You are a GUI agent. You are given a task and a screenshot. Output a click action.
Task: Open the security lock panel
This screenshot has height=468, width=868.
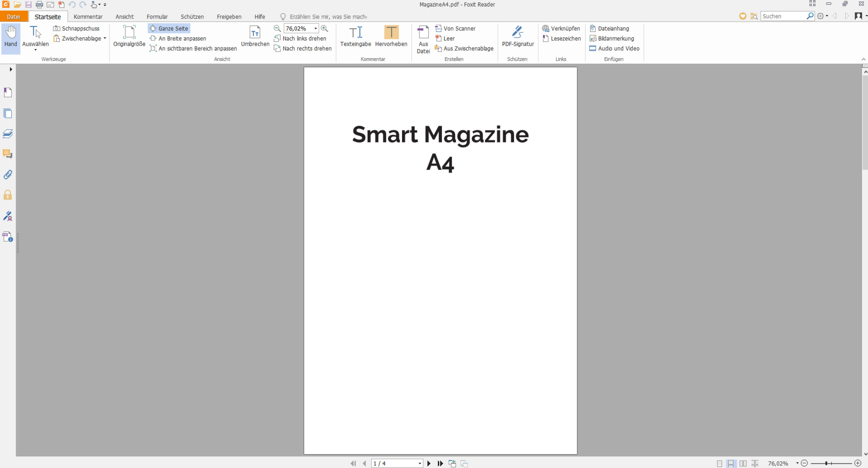[x=8, y=195]
